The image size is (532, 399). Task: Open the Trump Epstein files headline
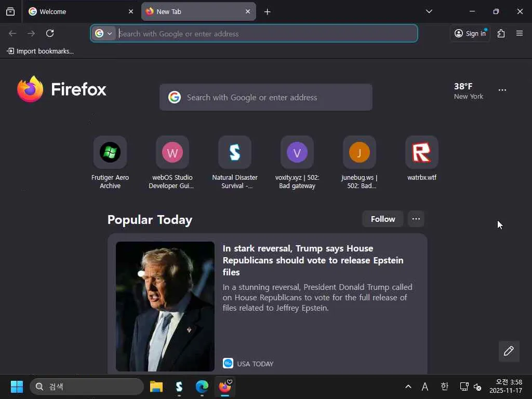pos(313,260)
